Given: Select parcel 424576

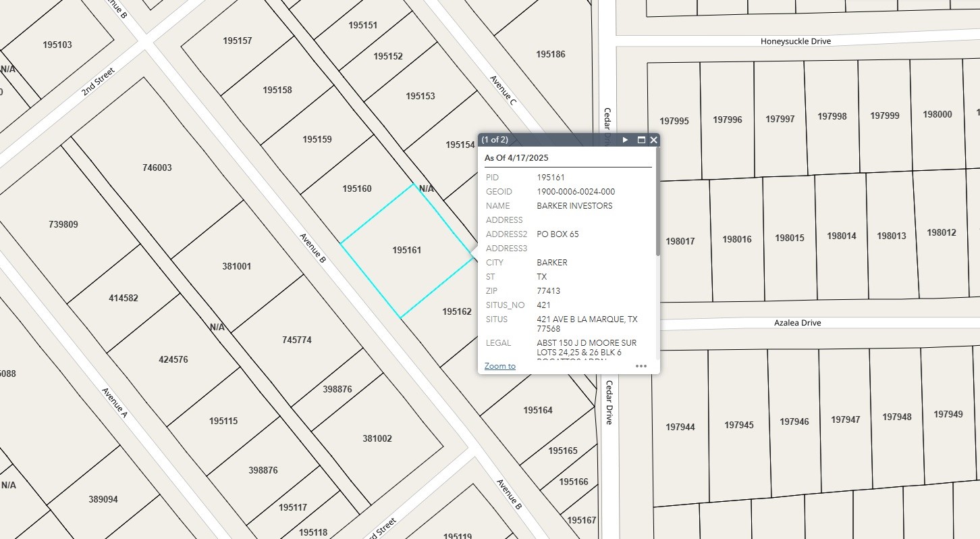Looking at the screenshot, I should tap(173, 360).
